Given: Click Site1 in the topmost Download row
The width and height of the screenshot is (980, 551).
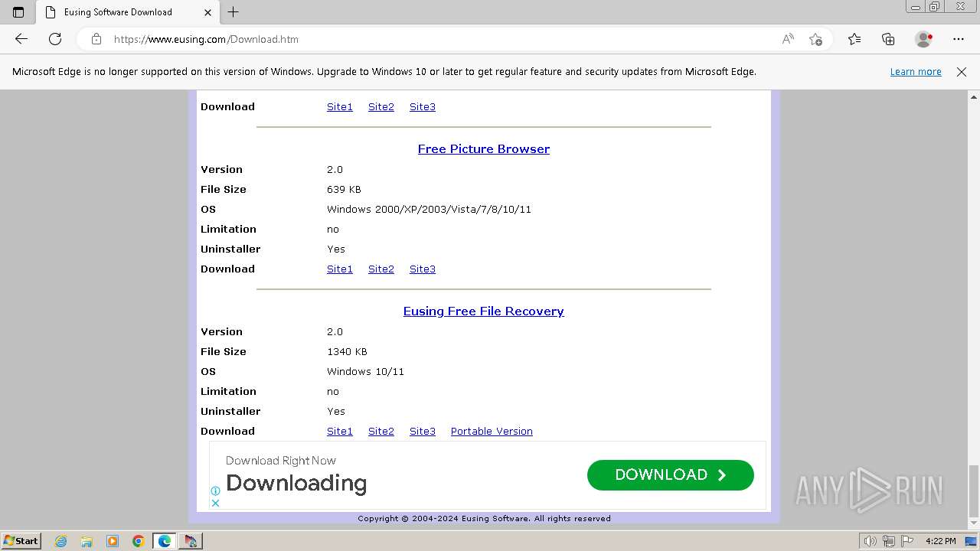Looking at the screenshot, I should [340, 107].
